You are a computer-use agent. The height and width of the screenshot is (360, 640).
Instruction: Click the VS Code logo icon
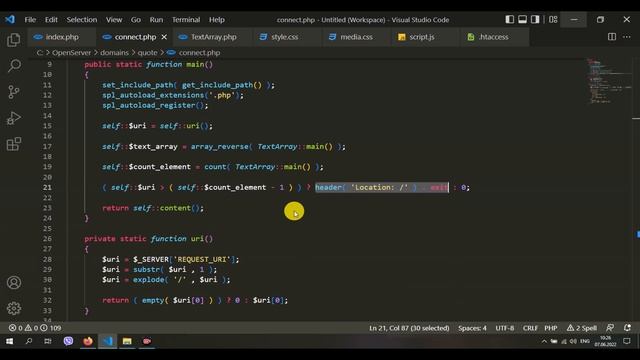(10, 19)
